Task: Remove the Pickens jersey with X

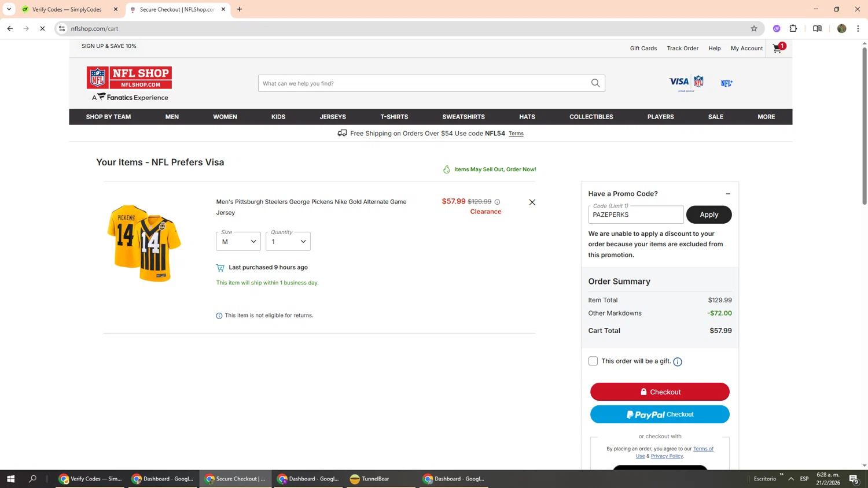Action: [532, 202]
